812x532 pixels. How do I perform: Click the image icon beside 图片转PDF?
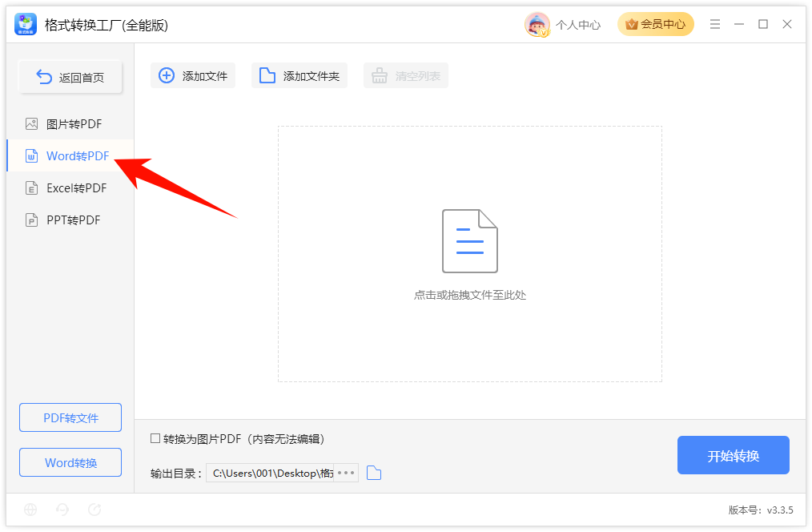click(x=31, y=124)
